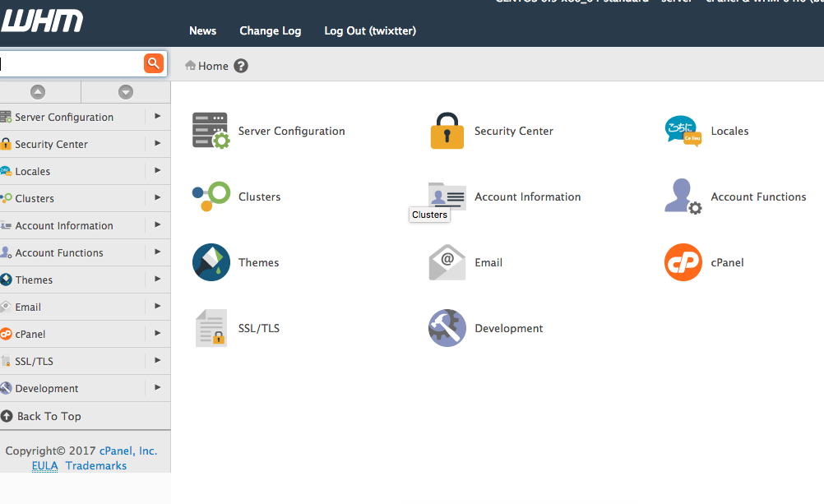Expand SSL/TLS sidebar arrow

[158, 360]
